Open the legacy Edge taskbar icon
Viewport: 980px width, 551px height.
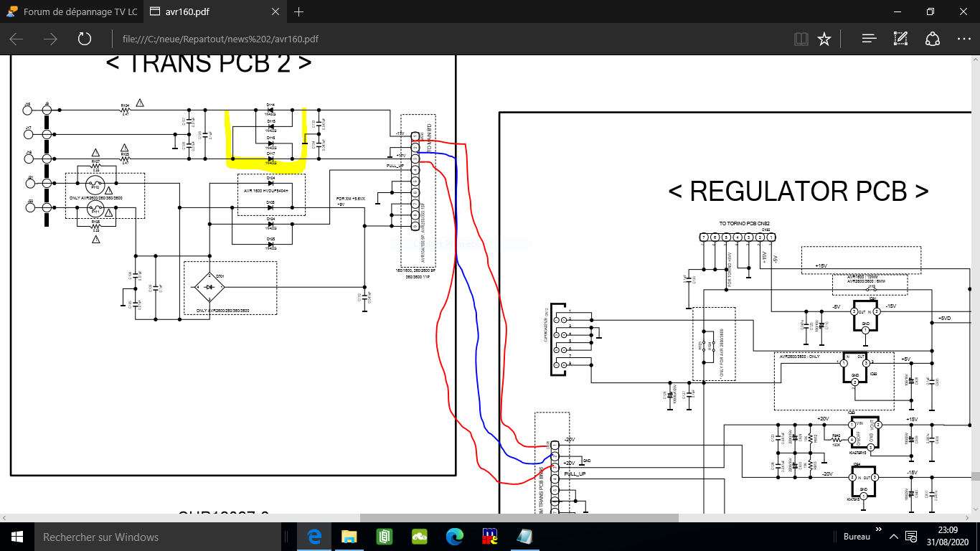(x=314, y=537)
